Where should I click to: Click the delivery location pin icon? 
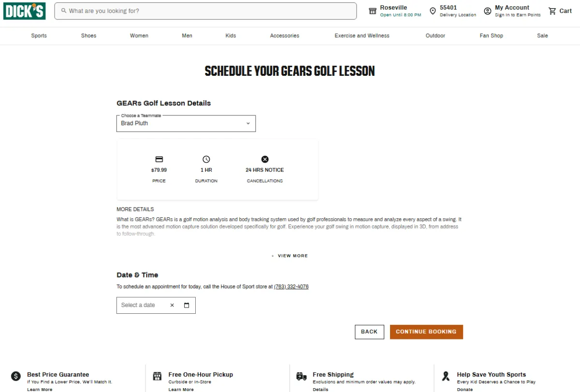(x=433, y=11)
